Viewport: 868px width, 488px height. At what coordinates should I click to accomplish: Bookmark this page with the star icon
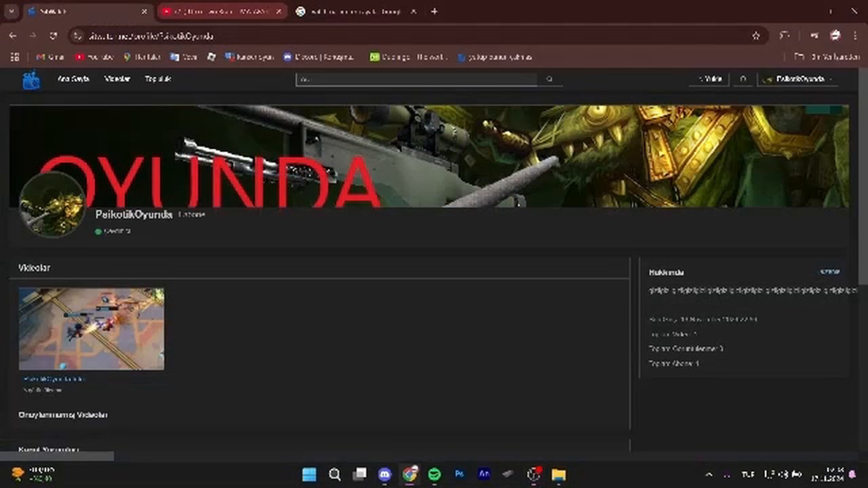pyautogui.click(x=756, y=36)
